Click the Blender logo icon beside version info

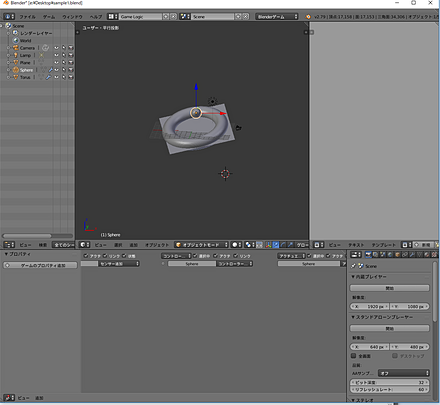pos(308,16)
